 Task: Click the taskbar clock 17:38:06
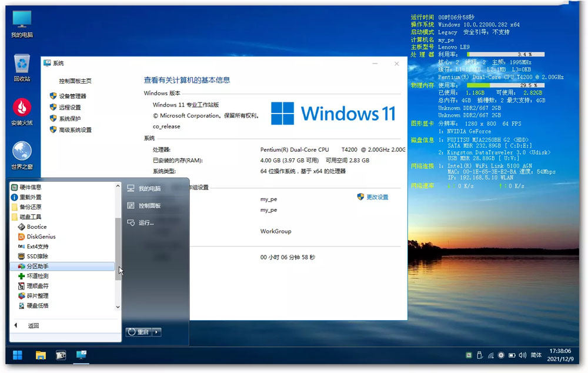pos(560,351)
